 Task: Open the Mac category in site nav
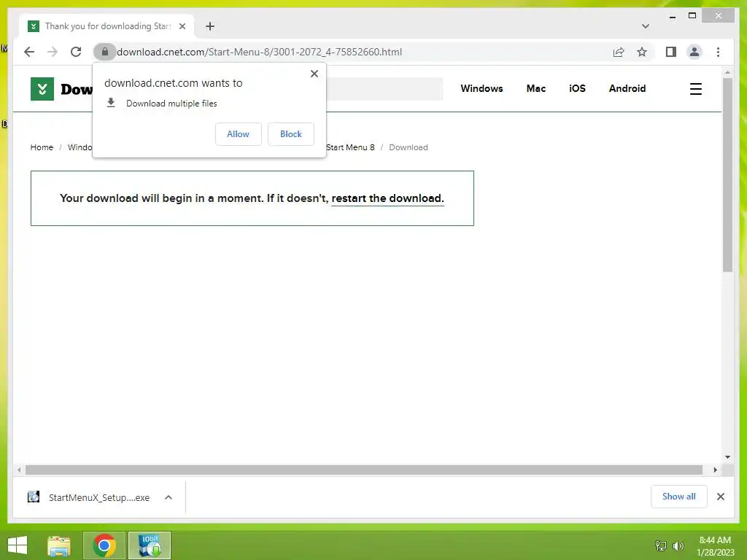point(536,88)
